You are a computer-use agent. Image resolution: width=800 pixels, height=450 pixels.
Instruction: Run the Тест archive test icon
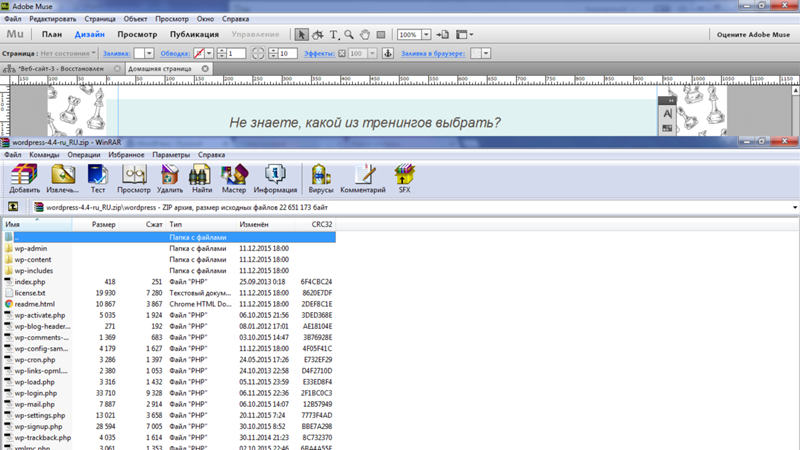[98, 177]
